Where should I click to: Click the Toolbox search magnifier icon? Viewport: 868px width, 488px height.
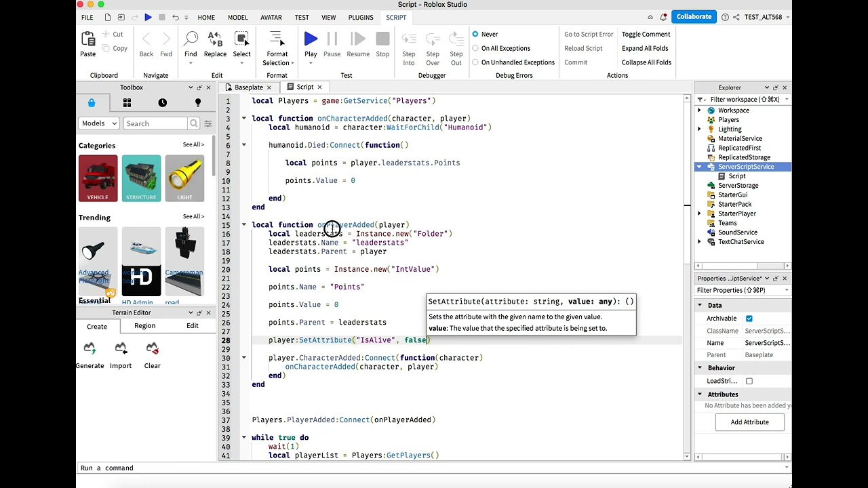coord(194,123)
